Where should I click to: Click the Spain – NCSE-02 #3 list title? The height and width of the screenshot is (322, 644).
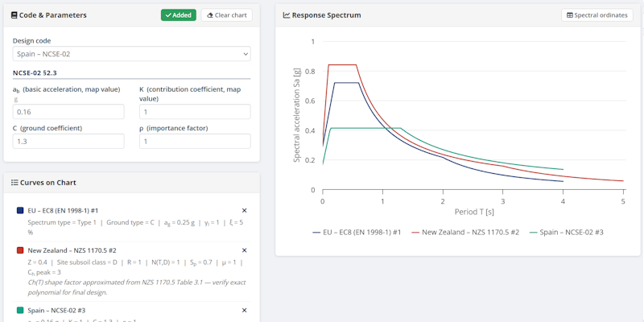(56, 310)
